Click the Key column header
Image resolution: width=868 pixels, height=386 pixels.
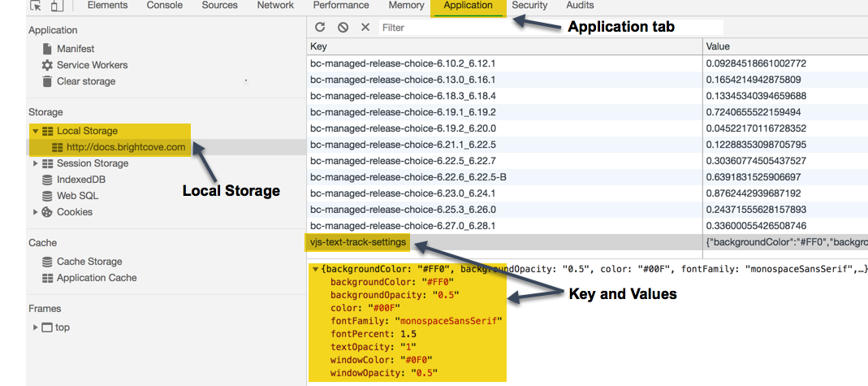[x=503, y=47]
